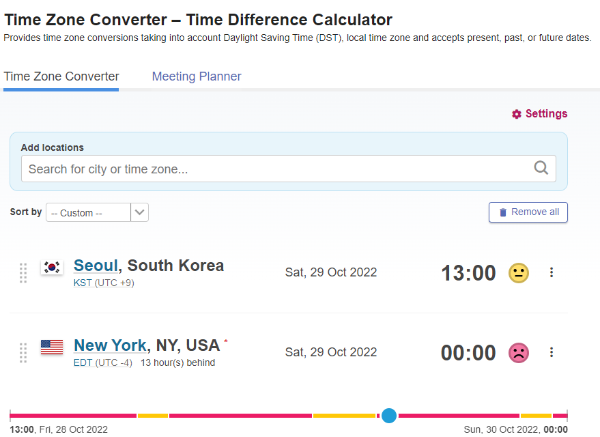Image resolution: width=600 pixels, height=437 pixels.
Task: Click the yellow neutral face emoji
Action: point(518,273)
